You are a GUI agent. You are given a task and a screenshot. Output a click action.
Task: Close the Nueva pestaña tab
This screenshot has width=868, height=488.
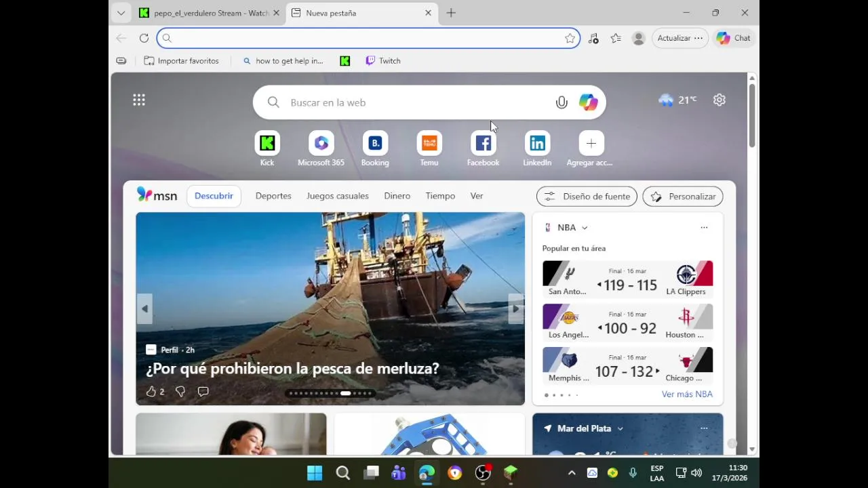click(x=428, y=13)
